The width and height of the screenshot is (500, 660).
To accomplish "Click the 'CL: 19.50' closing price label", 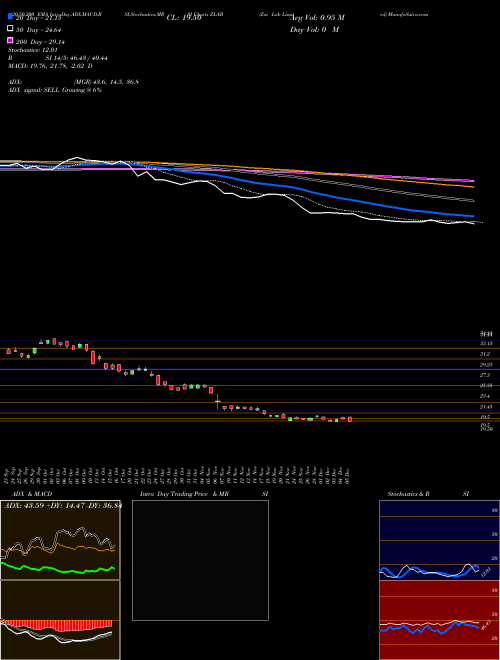I will pyautogui.click(x=184, y=18).
